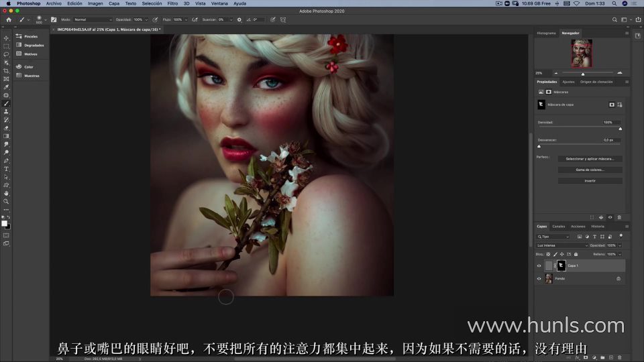Toggle pressure for opacity icon
The image size is (644, 362).
point(155,19)
